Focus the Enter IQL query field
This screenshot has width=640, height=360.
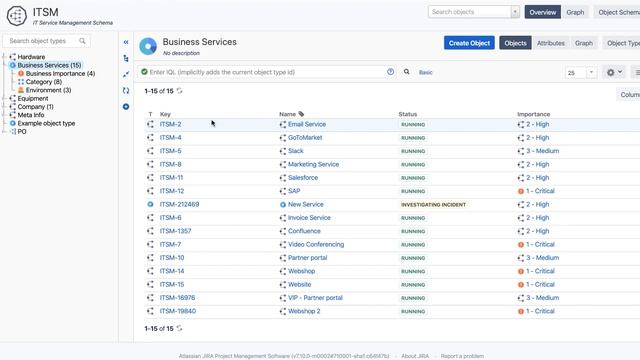click(x=267, y=72)
